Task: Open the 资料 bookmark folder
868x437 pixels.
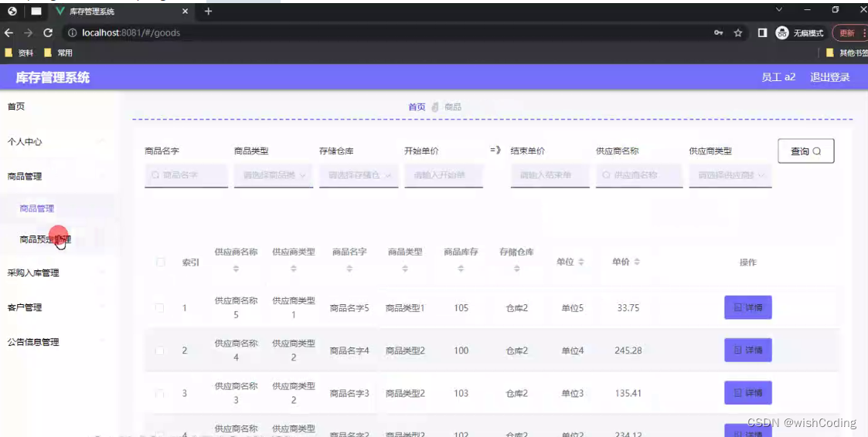Action: [19, 53]
